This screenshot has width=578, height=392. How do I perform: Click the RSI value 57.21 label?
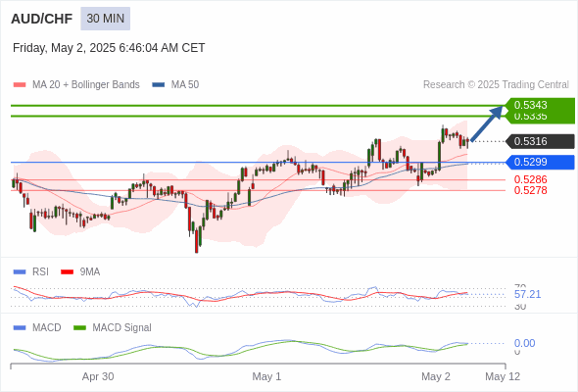[527, 294]
